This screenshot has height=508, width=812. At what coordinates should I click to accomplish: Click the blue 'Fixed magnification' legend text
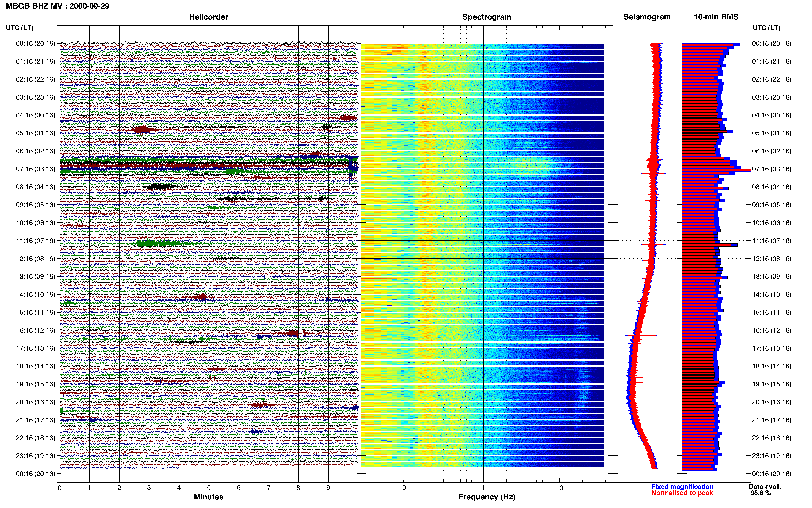(x=682, y=486)
